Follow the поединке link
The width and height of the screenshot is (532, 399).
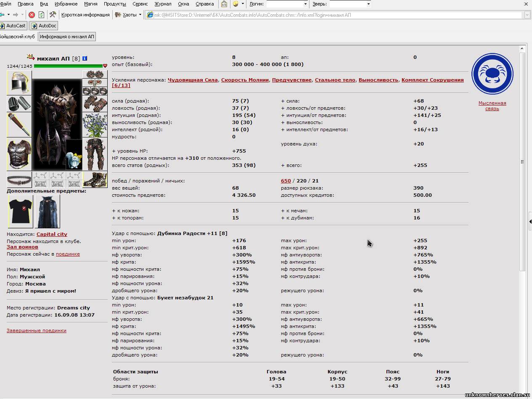(x=68, y=254)
